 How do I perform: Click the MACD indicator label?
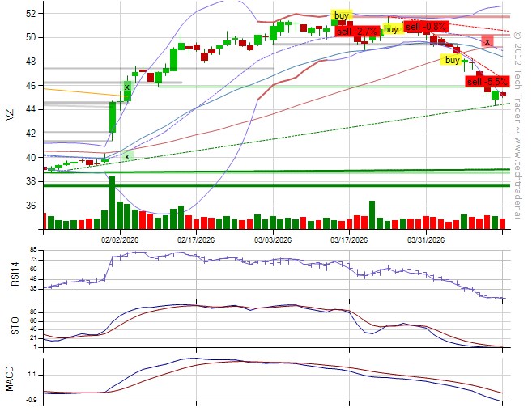point(10,380)
